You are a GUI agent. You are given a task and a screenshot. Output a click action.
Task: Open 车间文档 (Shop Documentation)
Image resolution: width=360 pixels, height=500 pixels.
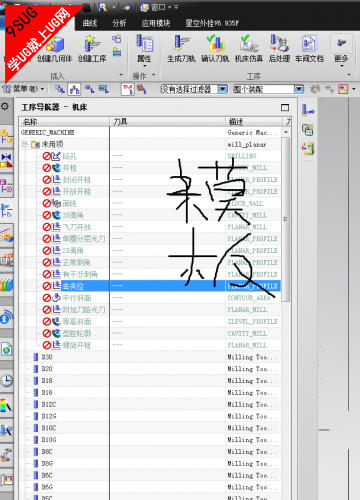309,49
